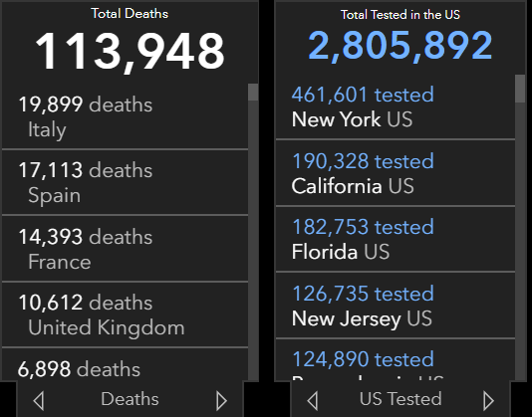Click the right arrow beside Deaths tab
The height and width of the screenshot is (417, 532).
pos(221,400)
